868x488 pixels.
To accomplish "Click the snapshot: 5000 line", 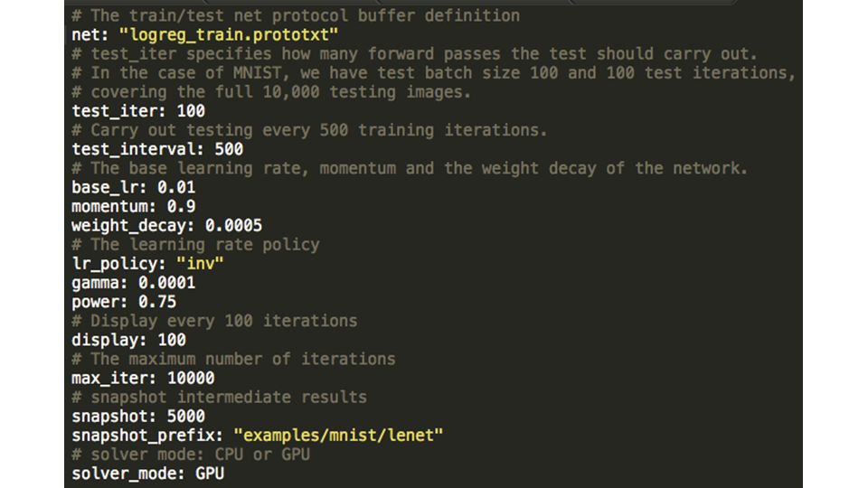I will (x=138, y=417).
